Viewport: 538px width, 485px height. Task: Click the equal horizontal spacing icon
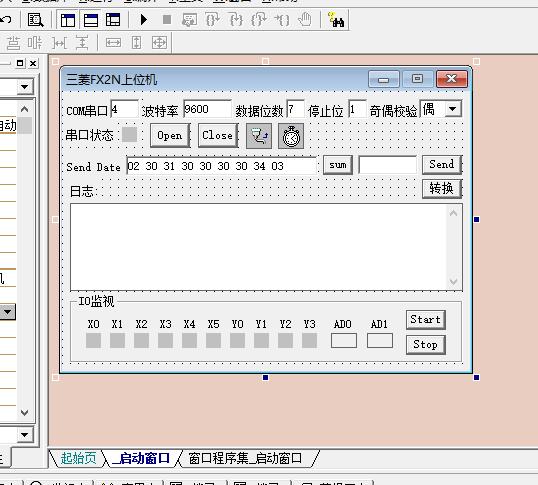tap(59, 43)
